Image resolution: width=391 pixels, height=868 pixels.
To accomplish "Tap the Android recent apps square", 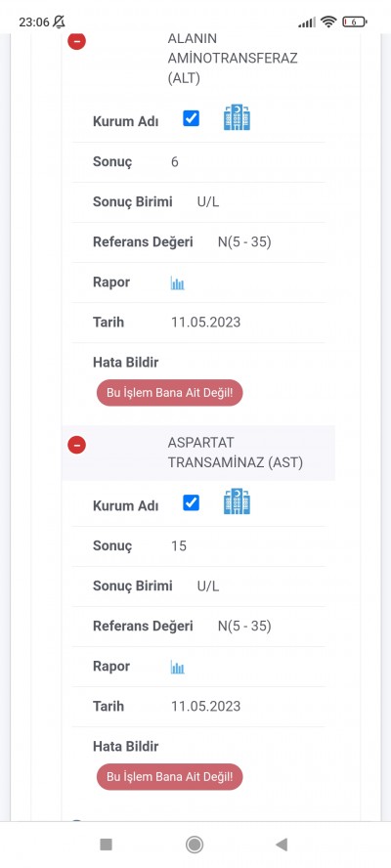I will click(106, 845).
